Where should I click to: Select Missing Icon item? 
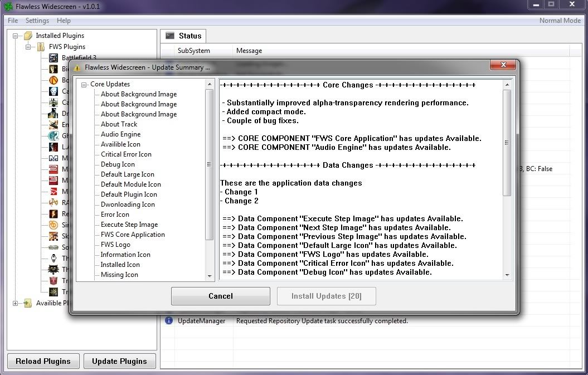coord(120,275)
